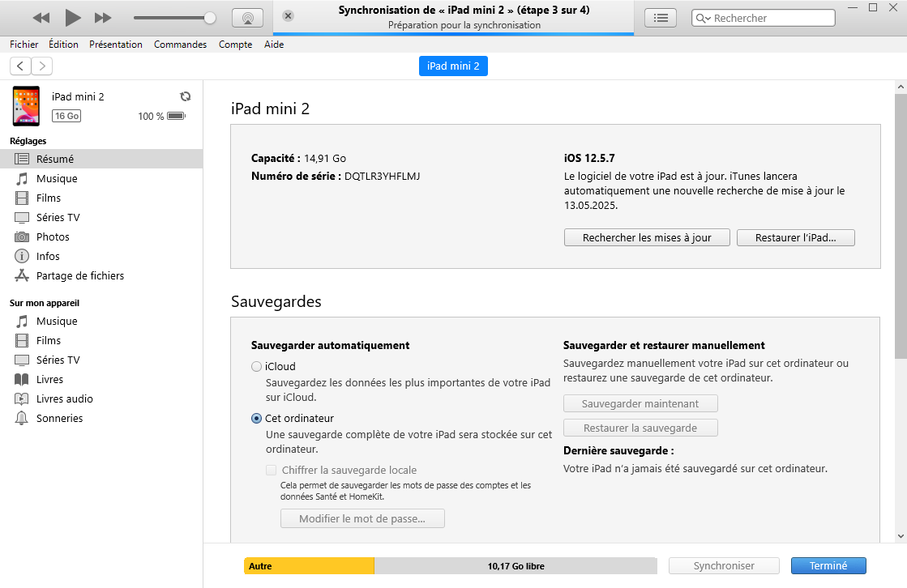Select the Cet ordinateur radio button
This screenshot has height=588, width=907.
[x=256, y=419]
